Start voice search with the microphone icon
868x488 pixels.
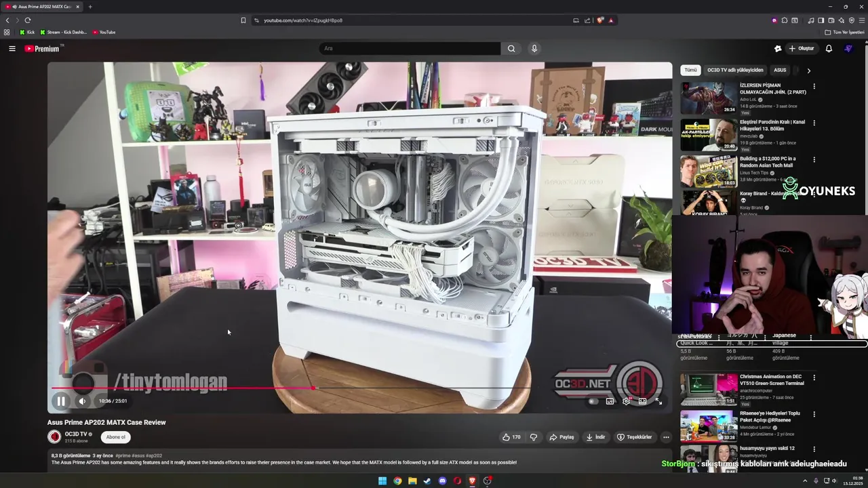[534, 48]
